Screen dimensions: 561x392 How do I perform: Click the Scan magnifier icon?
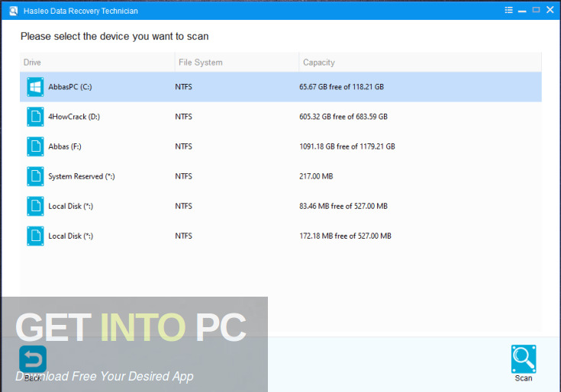tap(524, 358)
